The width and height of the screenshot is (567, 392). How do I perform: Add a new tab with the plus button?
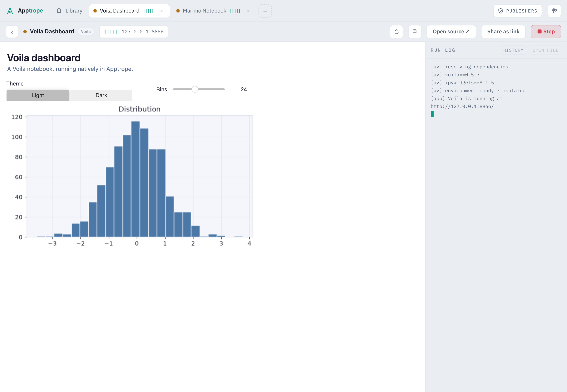(x=265, y=11)
